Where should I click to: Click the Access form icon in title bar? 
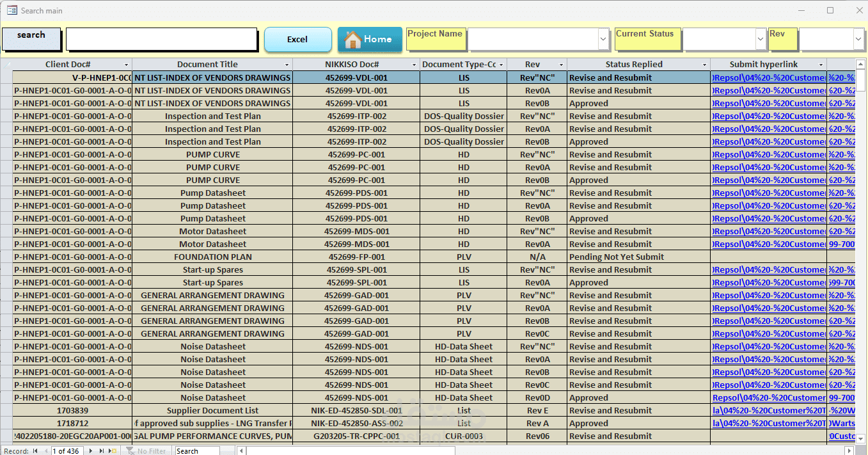[12, 10]
